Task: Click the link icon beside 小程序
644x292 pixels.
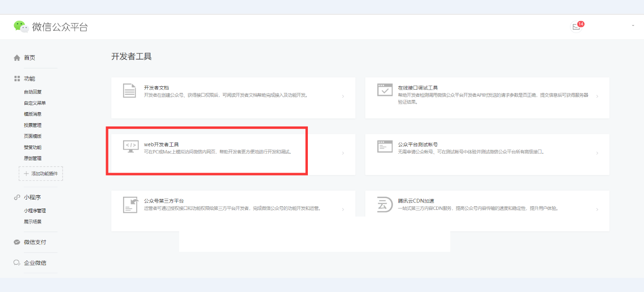Action: tap(17, 197)
